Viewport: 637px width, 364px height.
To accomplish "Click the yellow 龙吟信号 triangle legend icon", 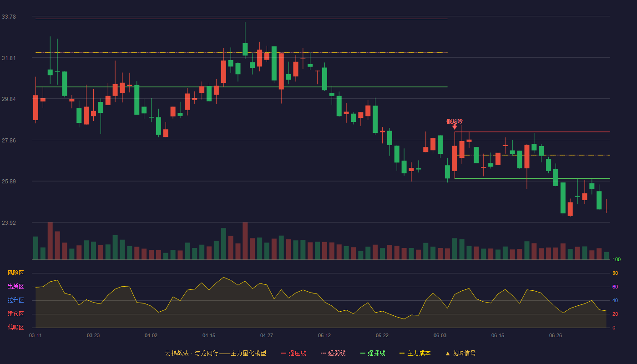I will tap(447, 353).
